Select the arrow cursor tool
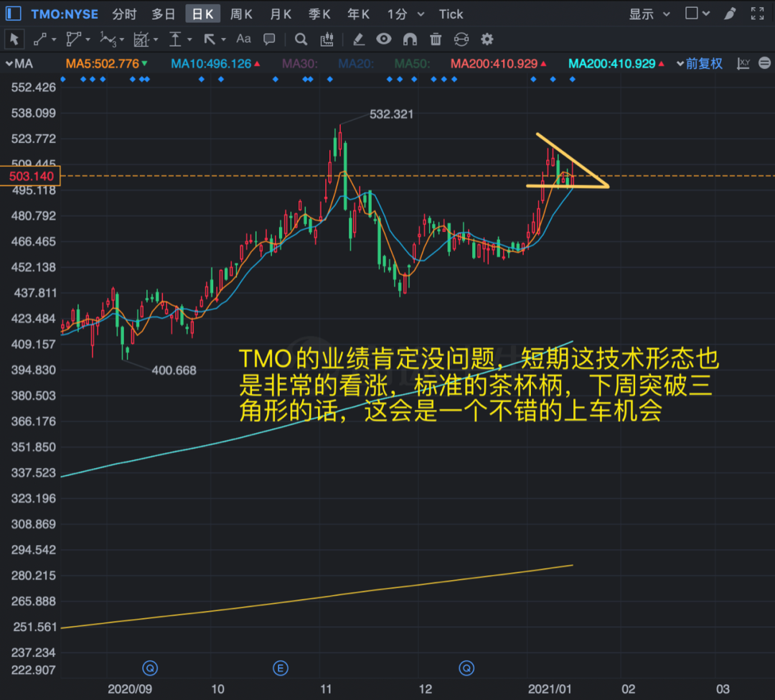 tap(14, 39)
